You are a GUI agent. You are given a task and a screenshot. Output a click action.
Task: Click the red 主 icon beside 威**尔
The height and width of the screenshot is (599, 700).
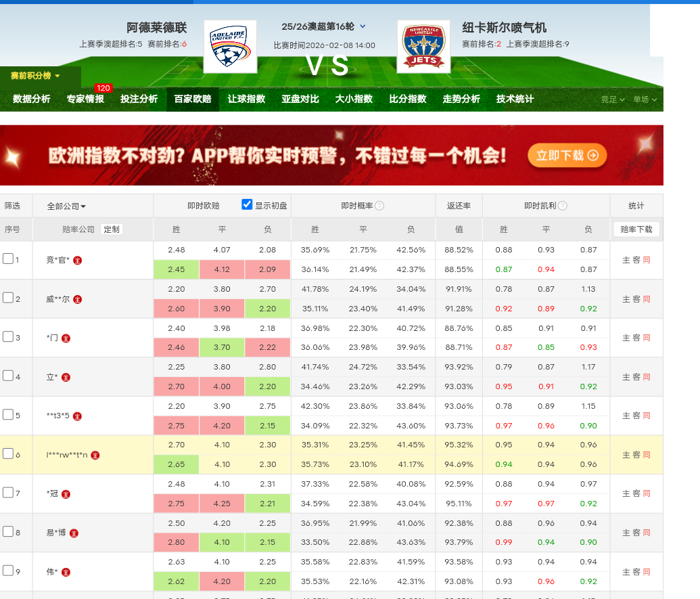point(78,299)
